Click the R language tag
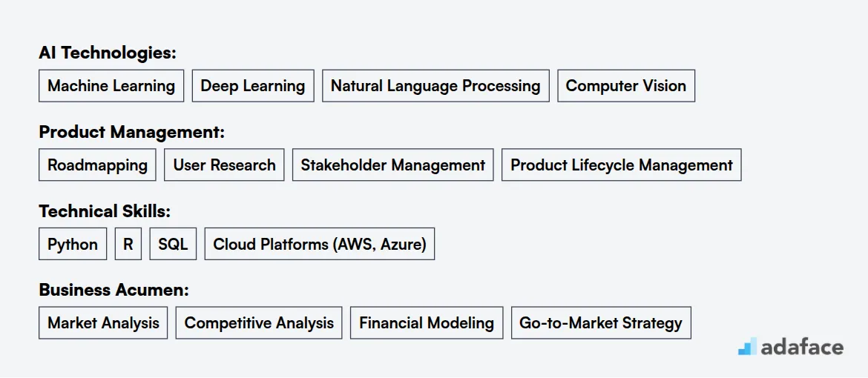This screenshot has width=868, height=378. (x=128, y=245)
